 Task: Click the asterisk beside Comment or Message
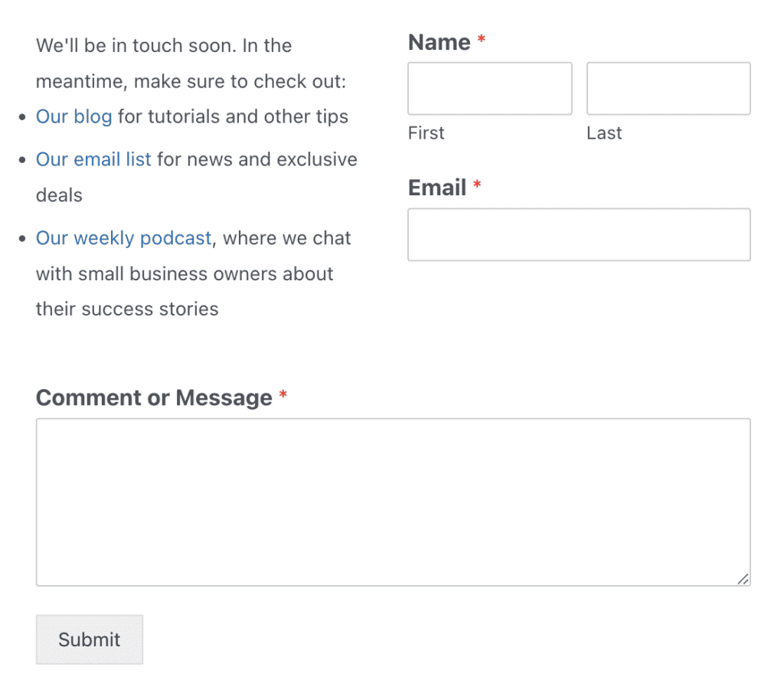283,394
